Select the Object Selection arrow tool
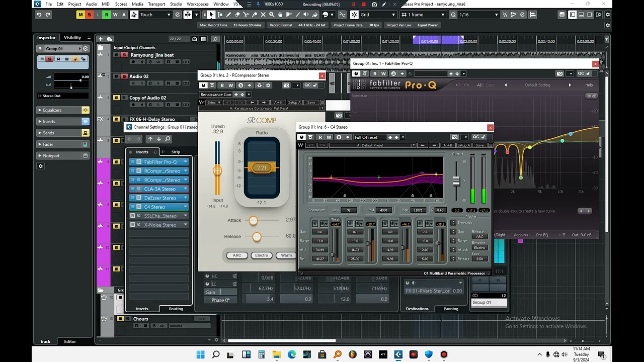The height and width of the screenshot is (362, 644). [x=211, y=15]
